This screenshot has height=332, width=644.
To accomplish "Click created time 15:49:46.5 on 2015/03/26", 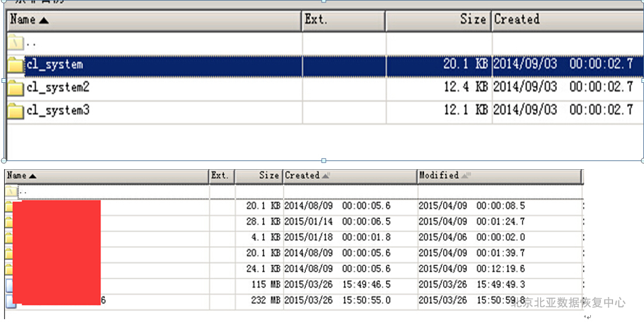I will [x=366, y=284].
